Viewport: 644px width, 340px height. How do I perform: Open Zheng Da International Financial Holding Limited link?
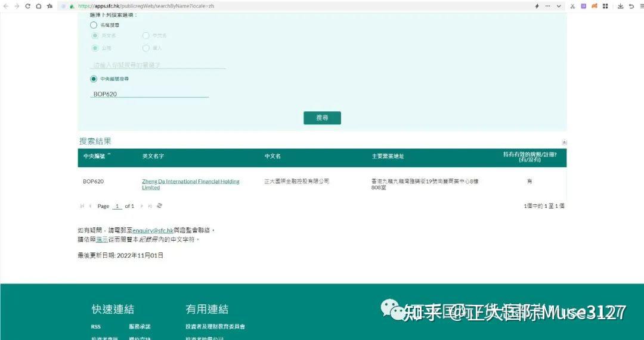pos(191,184)
